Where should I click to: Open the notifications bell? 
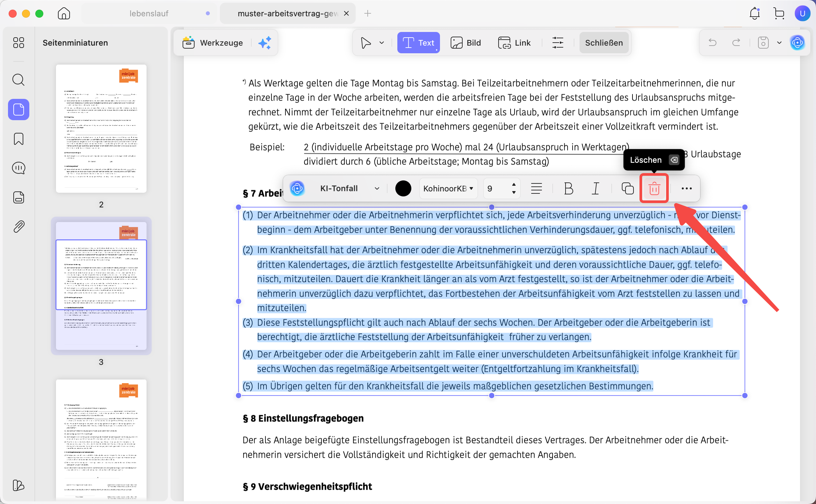point(755,14)
